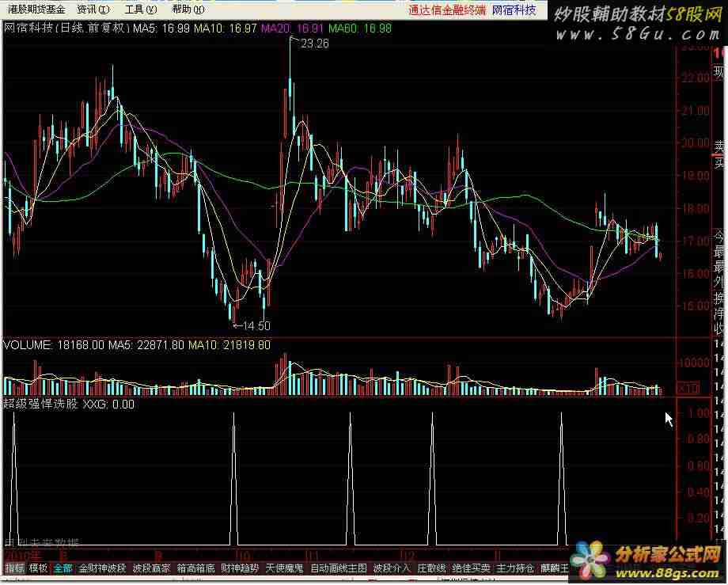This screenshot has height=585, width=728.
Task: Switch to 主力持仓 indicator tab
Action: click(515, 568)
